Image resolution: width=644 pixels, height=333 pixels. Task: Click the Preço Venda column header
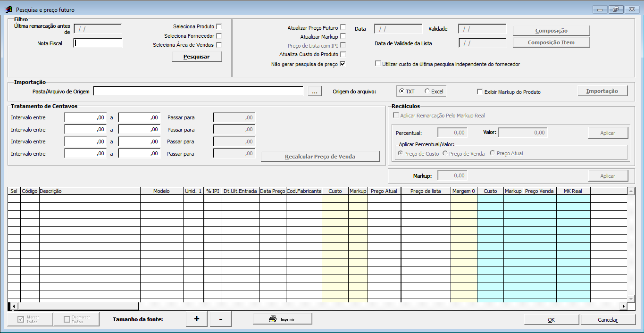[x=539, y=191]
